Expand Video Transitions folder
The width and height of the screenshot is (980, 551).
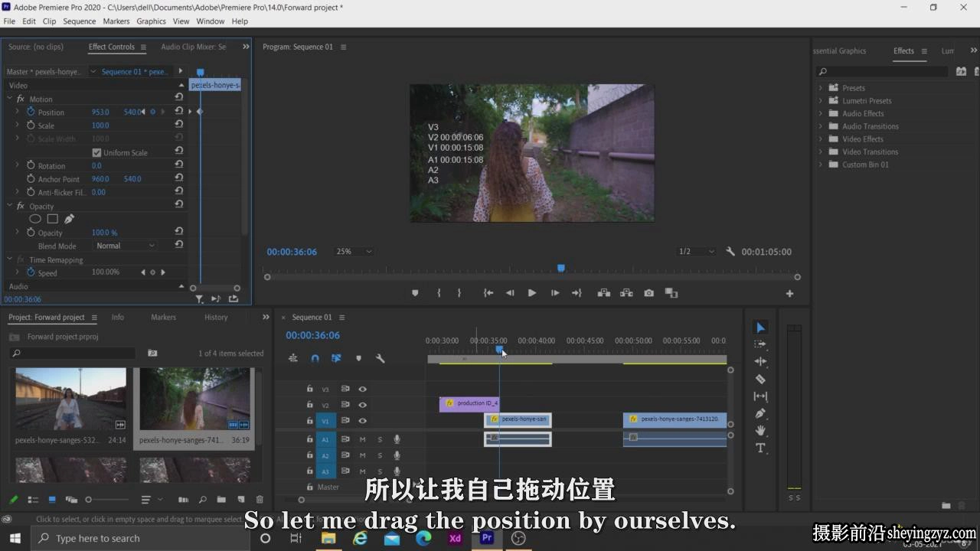(820, 152)
